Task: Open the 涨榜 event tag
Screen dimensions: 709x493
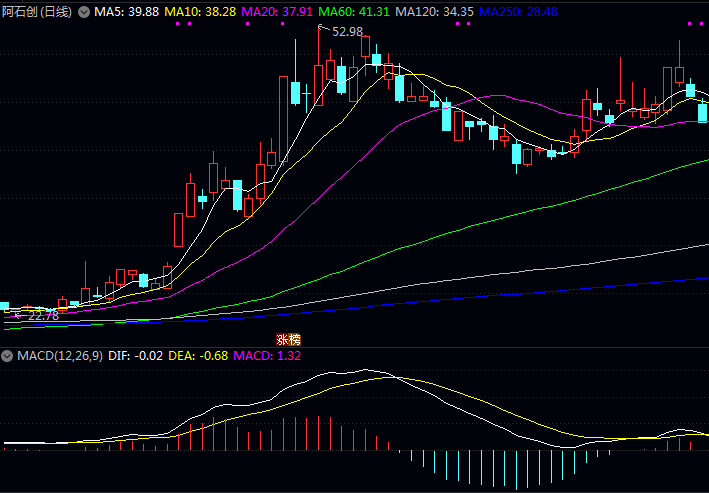Action: tap(288, 339)
